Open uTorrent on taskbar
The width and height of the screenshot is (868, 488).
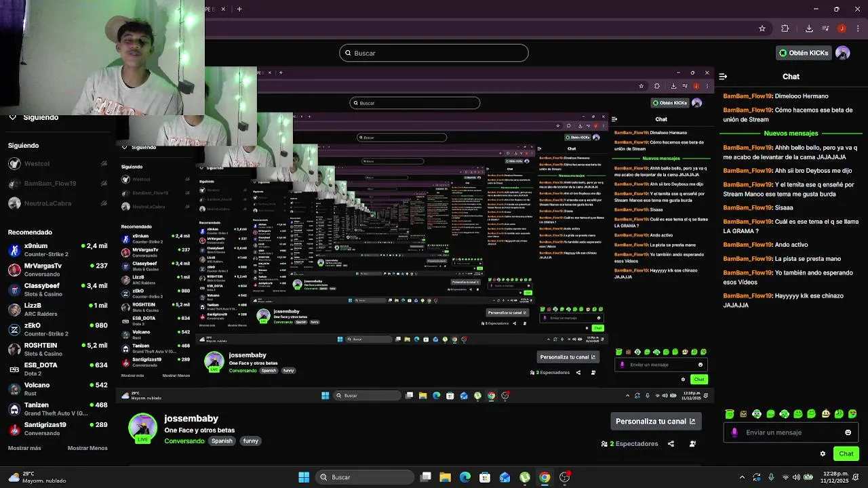[x=525, y=477]
